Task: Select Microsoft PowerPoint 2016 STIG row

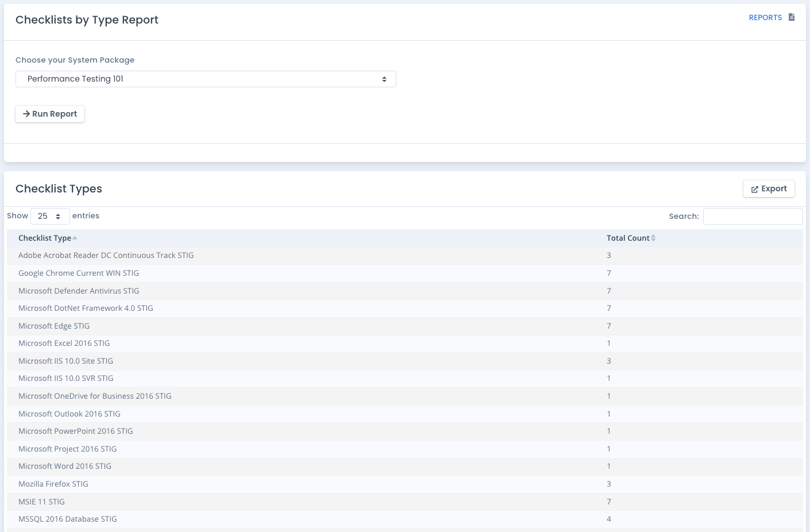Action: pos(405,431)
